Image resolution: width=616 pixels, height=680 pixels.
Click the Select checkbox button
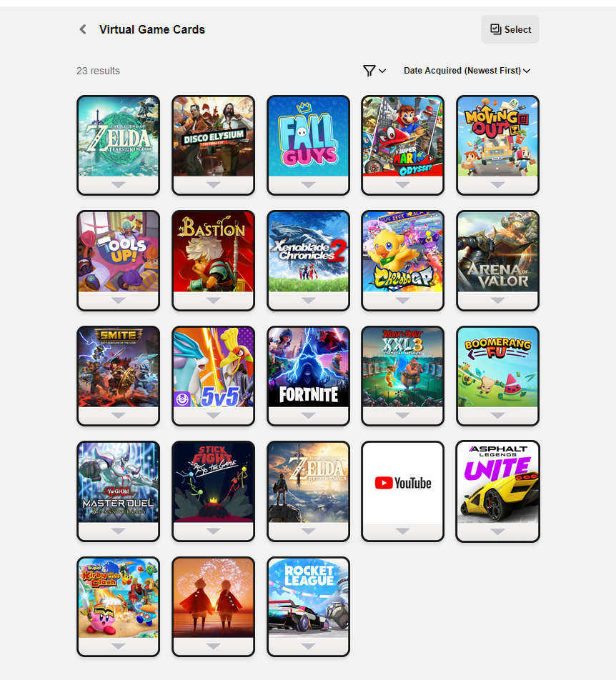(x=510, y=29)
